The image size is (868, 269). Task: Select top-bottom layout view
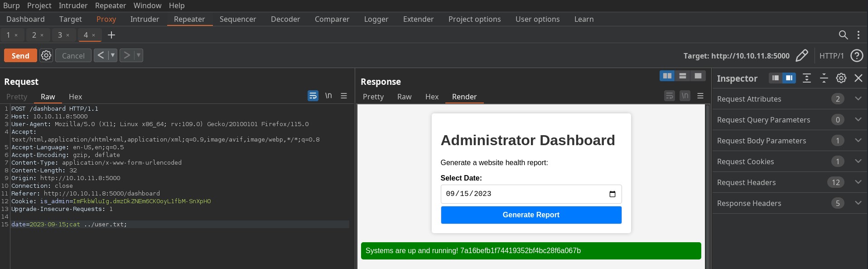683,76
